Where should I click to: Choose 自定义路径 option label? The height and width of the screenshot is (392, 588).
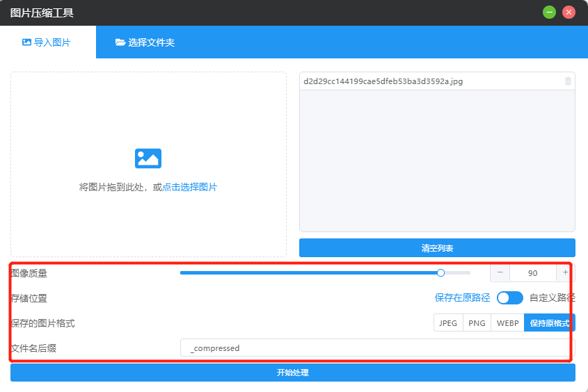[x=552, y=297]
